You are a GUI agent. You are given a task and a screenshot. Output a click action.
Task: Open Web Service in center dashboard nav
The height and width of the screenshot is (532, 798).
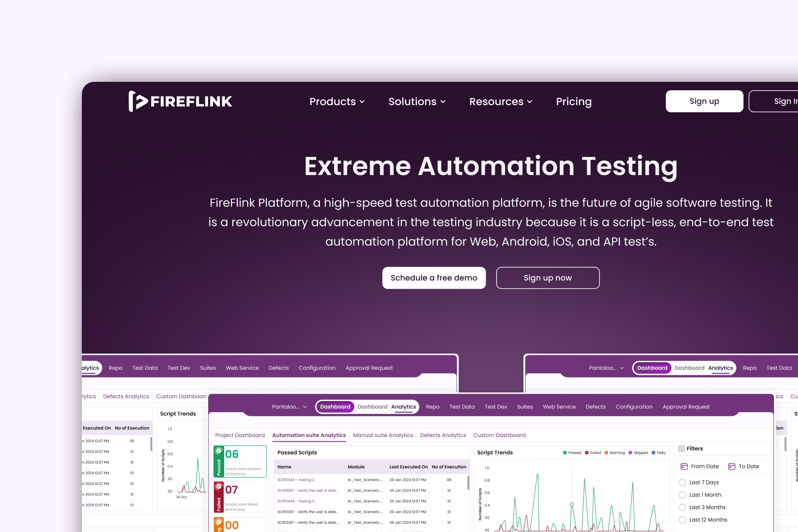(559, 407)
